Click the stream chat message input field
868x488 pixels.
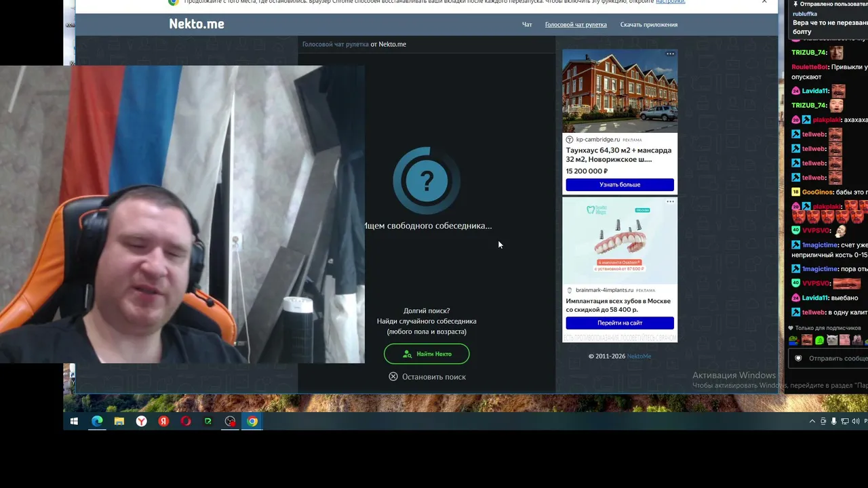point(828,359)
